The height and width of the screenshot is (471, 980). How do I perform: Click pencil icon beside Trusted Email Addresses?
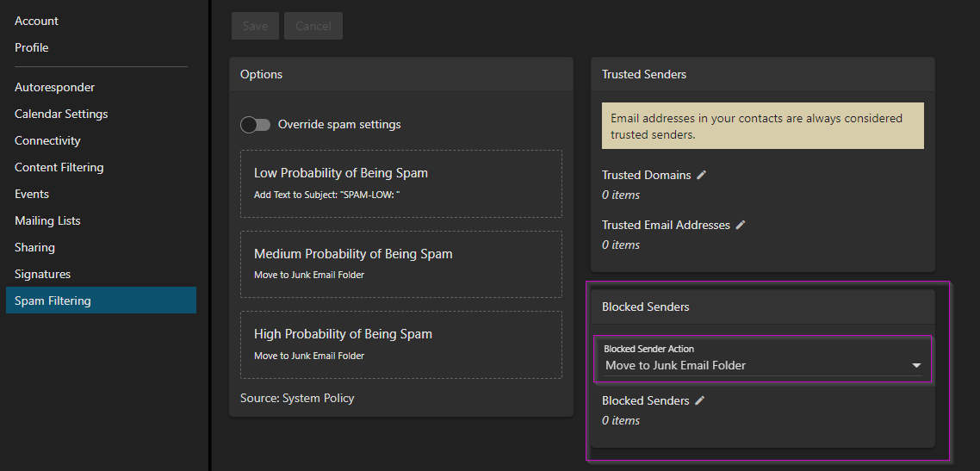(741, 225)
